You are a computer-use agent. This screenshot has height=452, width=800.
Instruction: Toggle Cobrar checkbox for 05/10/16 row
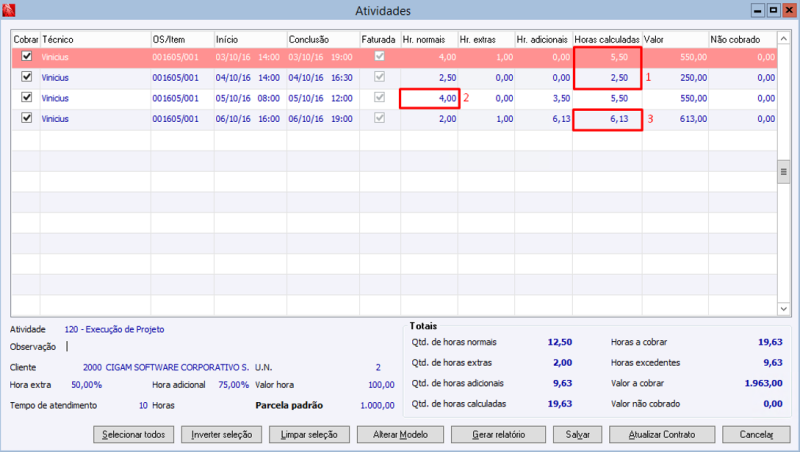coord(27,97)
